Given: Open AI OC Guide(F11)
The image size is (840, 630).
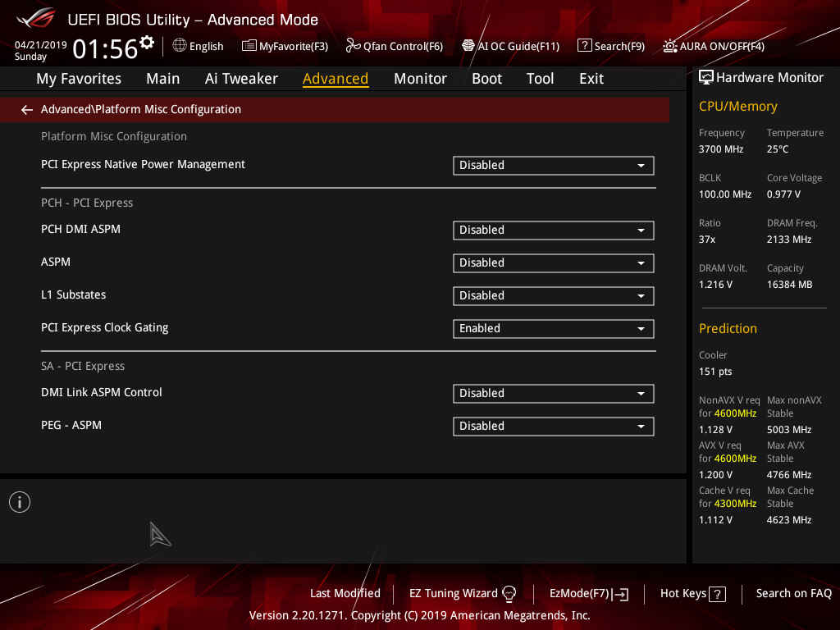Looking at the screenshot, I should [x=511, y=46].
